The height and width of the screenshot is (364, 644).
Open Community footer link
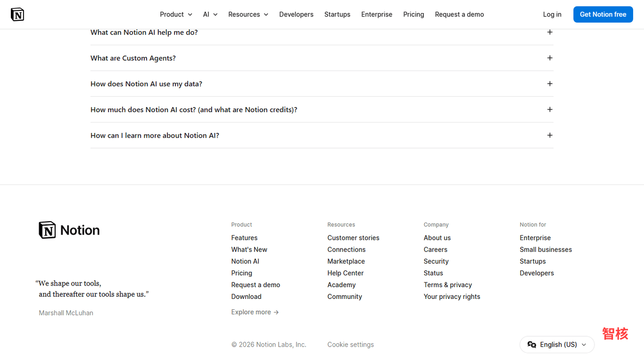coord(345,297)
